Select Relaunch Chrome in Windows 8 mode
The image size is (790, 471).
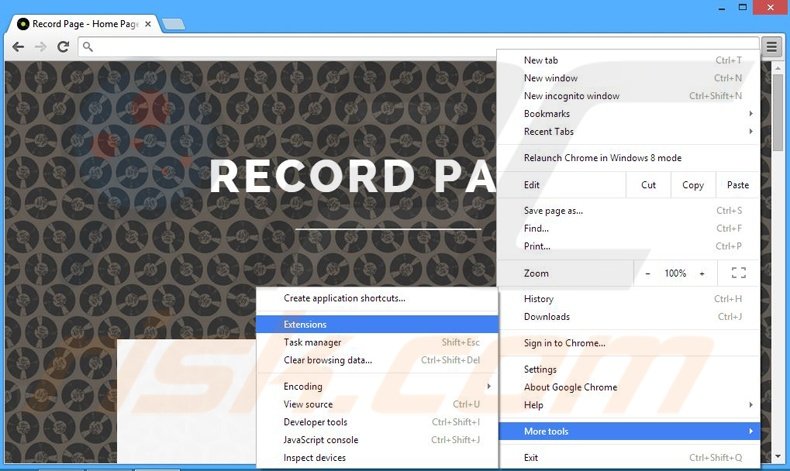tap(628, 158)
